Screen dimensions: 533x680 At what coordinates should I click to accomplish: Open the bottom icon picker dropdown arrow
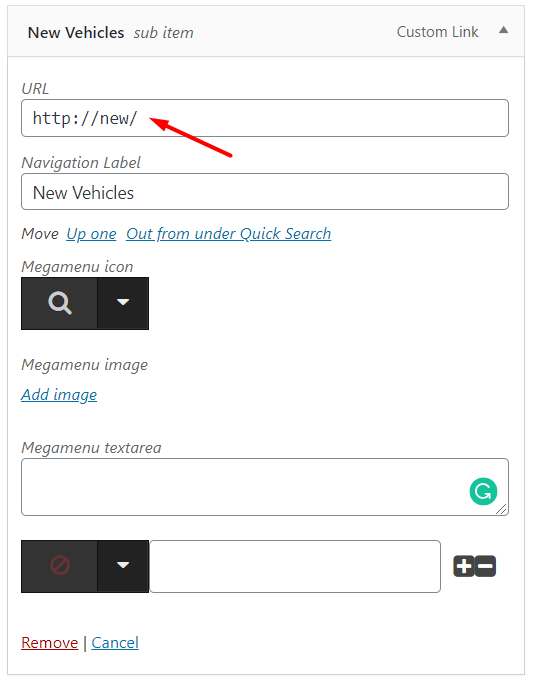click(x=123, y=566)
